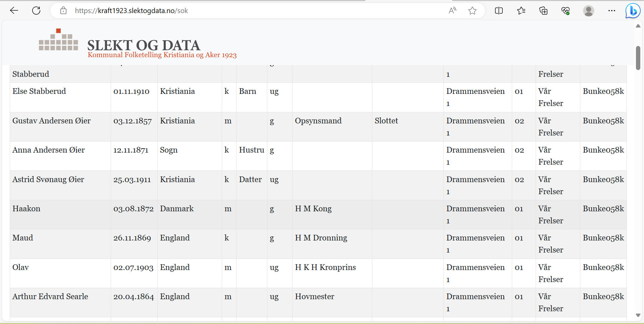
Task: Click the vertical scrollbar thumb
Action: pos(638,58)
